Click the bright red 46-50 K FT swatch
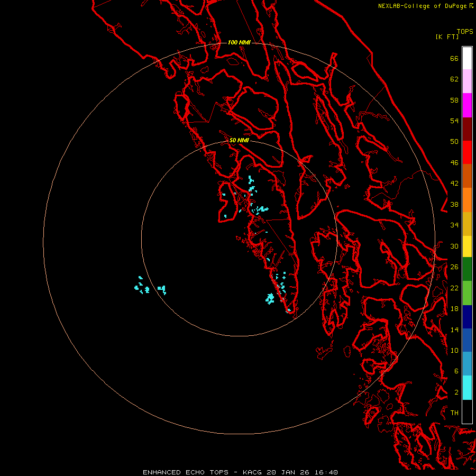The width and height of the screenshot is (476, 476). pyautogui.click(x=467, y=152)
